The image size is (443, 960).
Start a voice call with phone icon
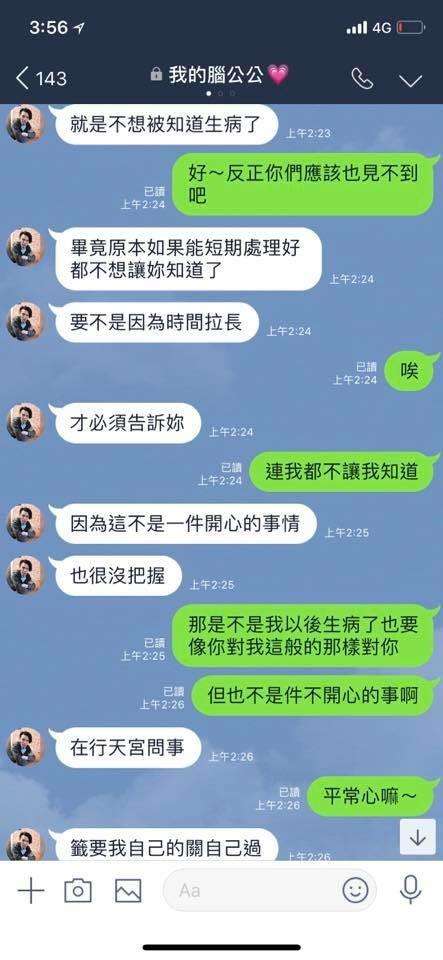point(362,78)
